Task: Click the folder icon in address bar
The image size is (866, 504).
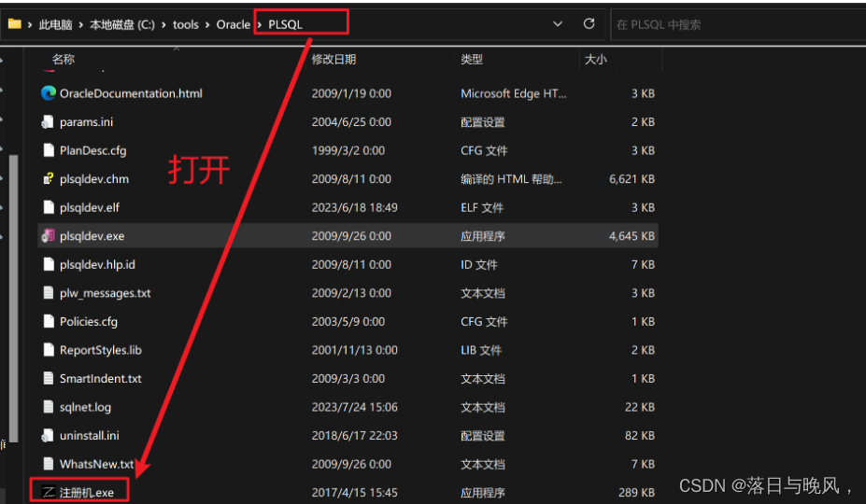Action: (x=14, y=24)
